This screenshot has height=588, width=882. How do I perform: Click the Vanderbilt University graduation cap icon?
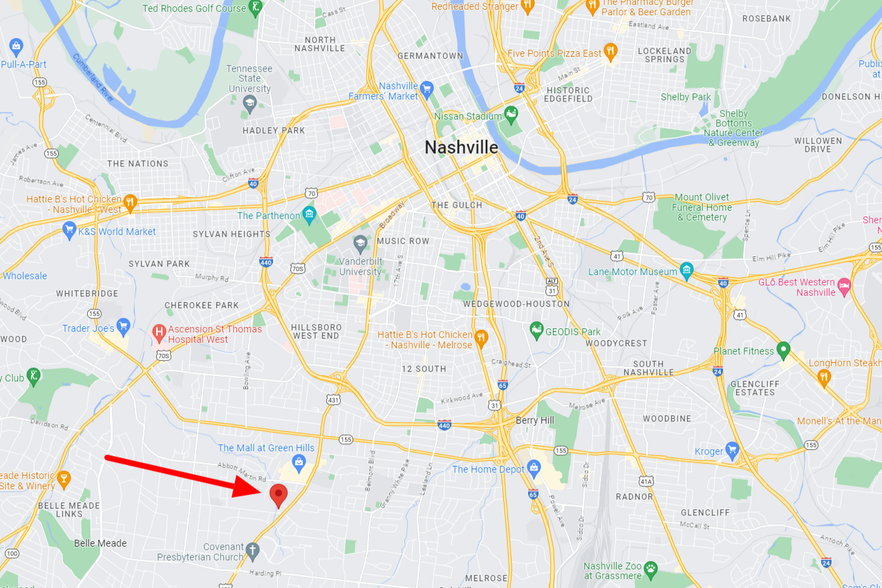[360, 243]
